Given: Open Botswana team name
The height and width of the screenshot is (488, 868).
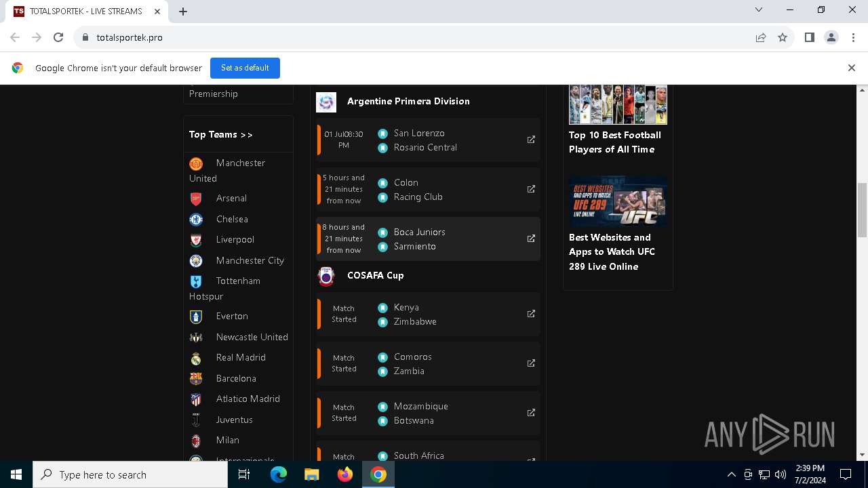Looking at the screenshot, I should (414, 421).
